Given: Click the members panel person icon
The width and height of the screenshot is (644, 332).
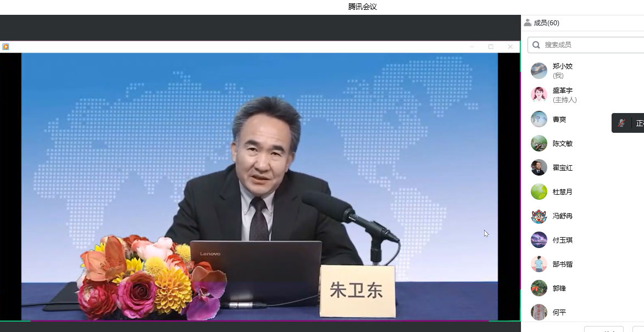Looking at the screenshot, I should (x=528, y=22).
